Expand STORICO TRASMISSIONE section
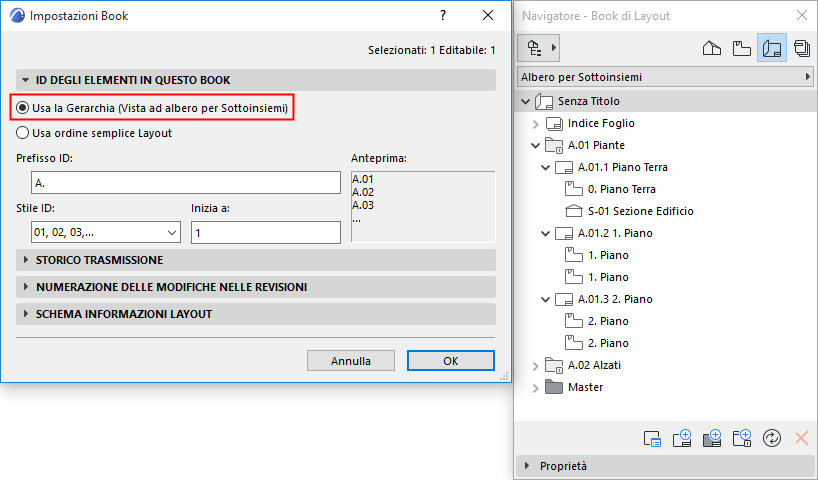818x480 pixels. point(26,260)
